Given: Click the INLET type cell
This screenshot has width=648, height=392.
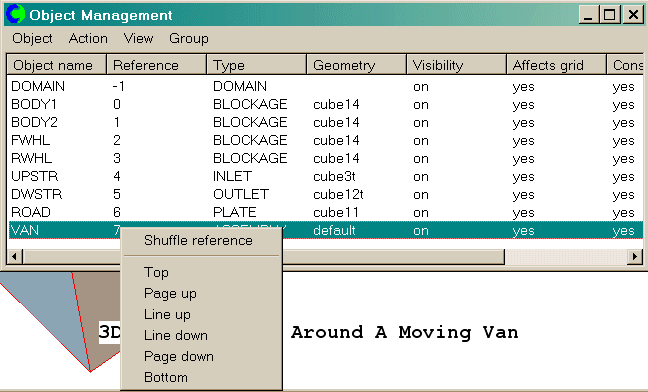Looking at the screenshot, I should (x=232, y=176).
